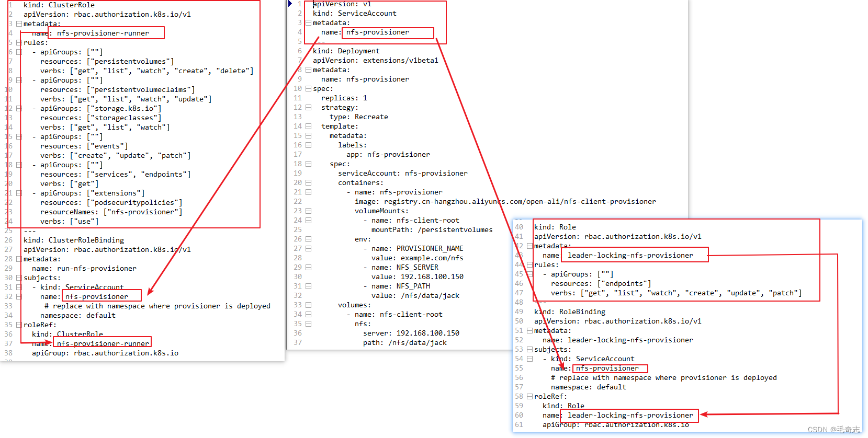Image resolution: width=868 pixels, height=438 pixels.
Task: Collapse the roleRef block at line 35
Action: click(19, 325)
